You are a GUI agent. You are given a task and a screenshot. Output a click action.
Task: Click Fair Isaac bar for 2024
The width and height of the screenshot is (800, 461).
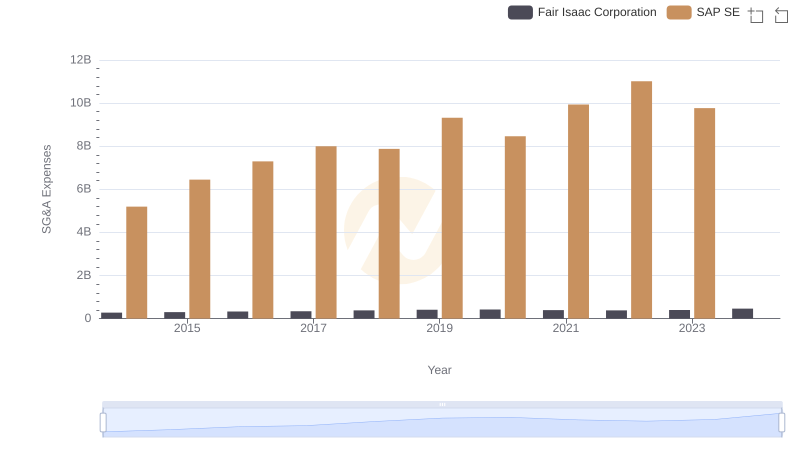click(742, 314)
